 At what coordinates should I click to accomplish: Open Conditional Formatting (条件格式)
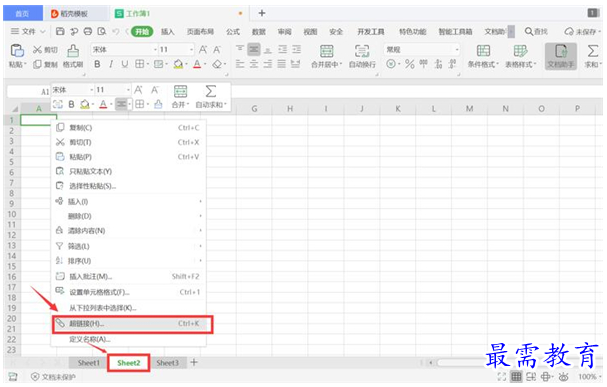(483, 56)
